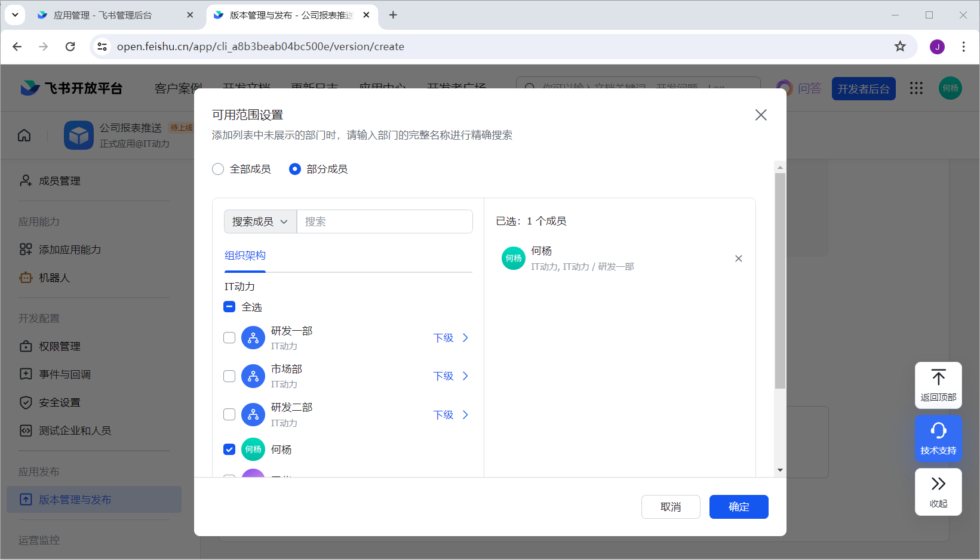980x560 pixels.
Task: Remove 何杨 from the selected members list
Action: [738, 259]
